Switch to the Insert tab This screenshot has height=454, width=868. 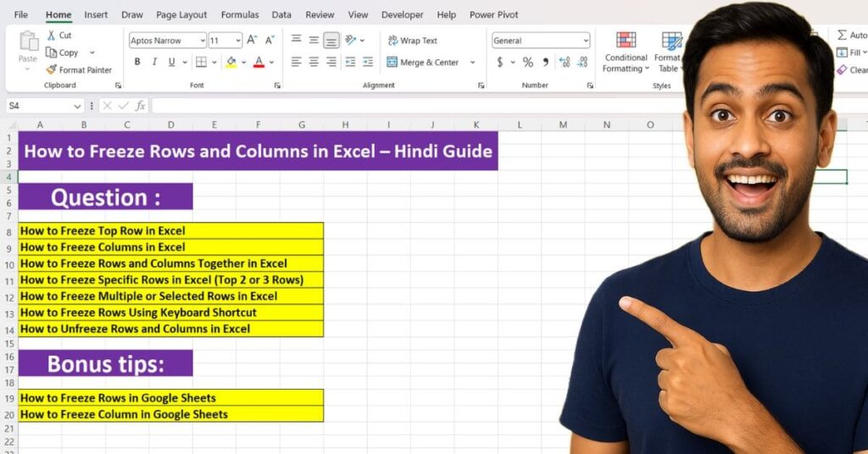point(96,15)
